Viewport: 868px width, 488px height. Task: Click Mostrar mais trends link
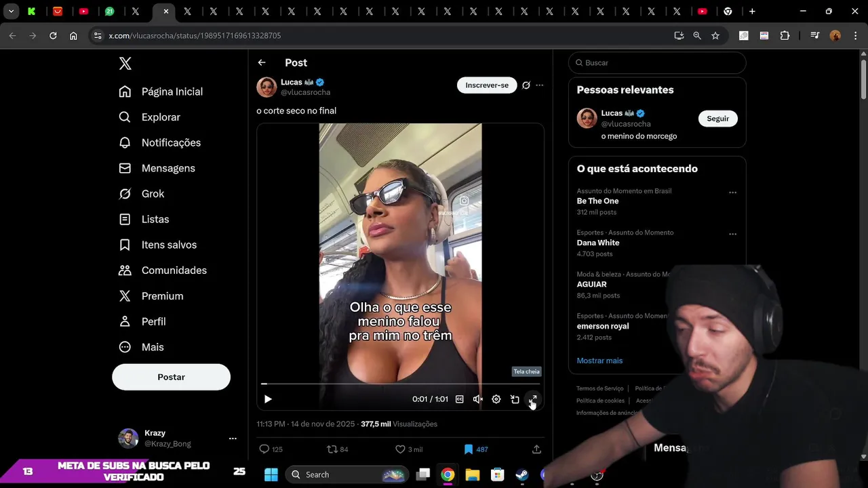coord(599,361)
